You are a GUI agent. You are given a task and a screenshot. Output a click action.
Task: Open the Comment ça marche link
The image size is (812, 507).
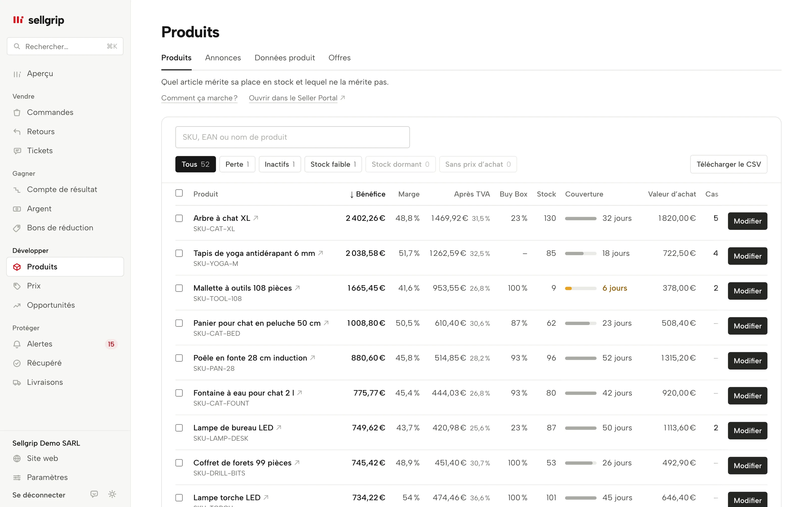tap(199, 98)
